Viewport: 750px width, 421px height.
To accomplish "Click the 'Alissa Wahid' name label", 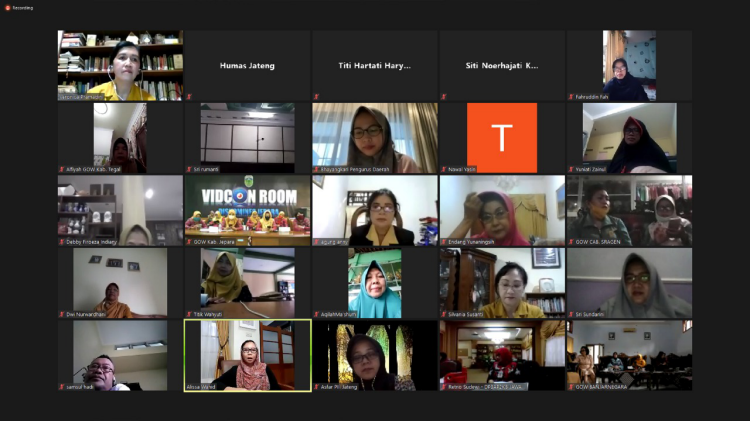I will [x=201, y=387].
